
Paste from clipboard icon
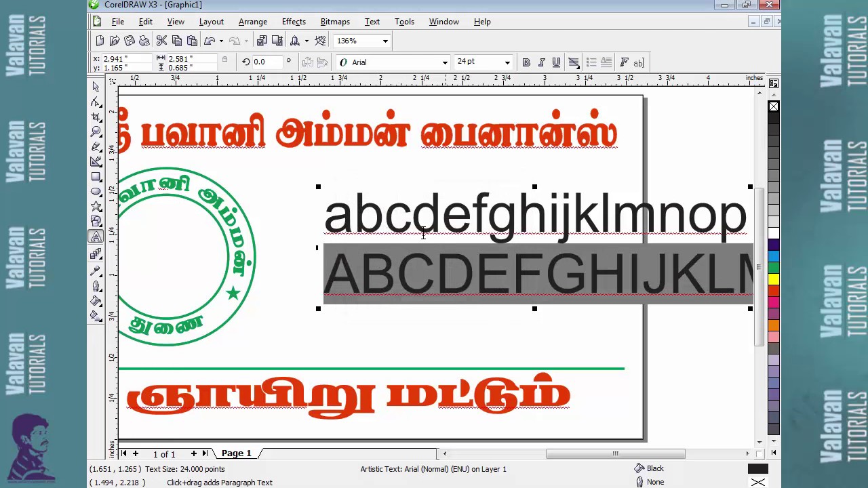(192, 41)
